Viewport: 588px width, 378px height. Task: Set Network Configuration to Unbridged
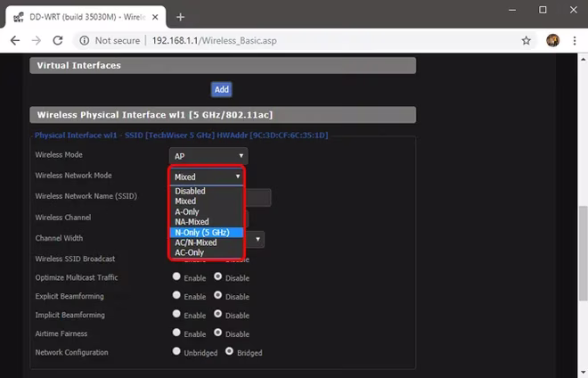(176, 351)
